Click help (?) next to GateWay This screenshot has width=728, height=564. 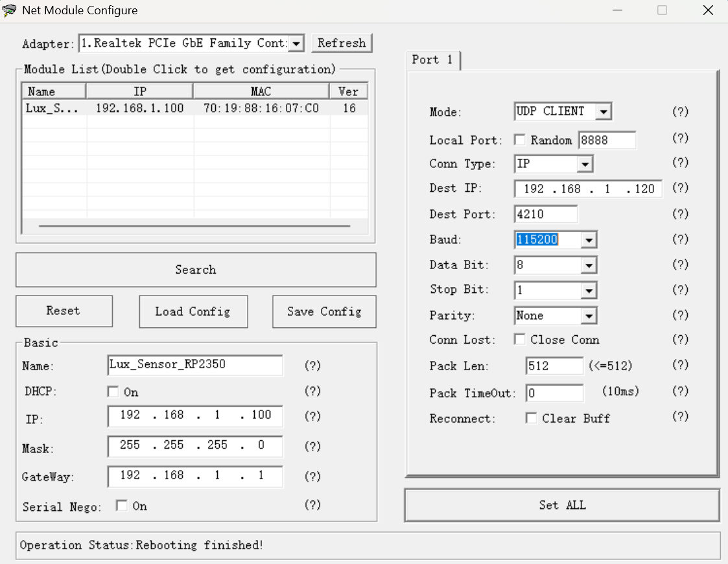coord(312,476)
